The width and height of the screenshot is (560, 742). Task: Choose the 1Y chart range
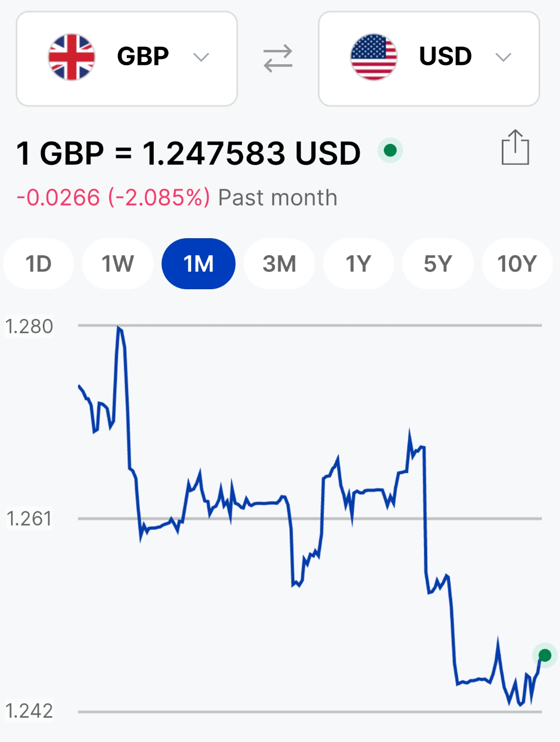click(x=359, y=264)
